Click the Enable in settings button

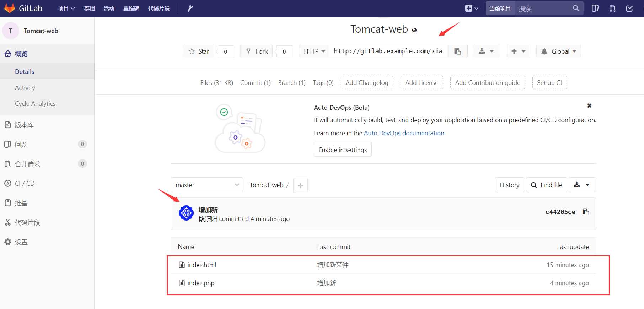(x=343, y=150)
